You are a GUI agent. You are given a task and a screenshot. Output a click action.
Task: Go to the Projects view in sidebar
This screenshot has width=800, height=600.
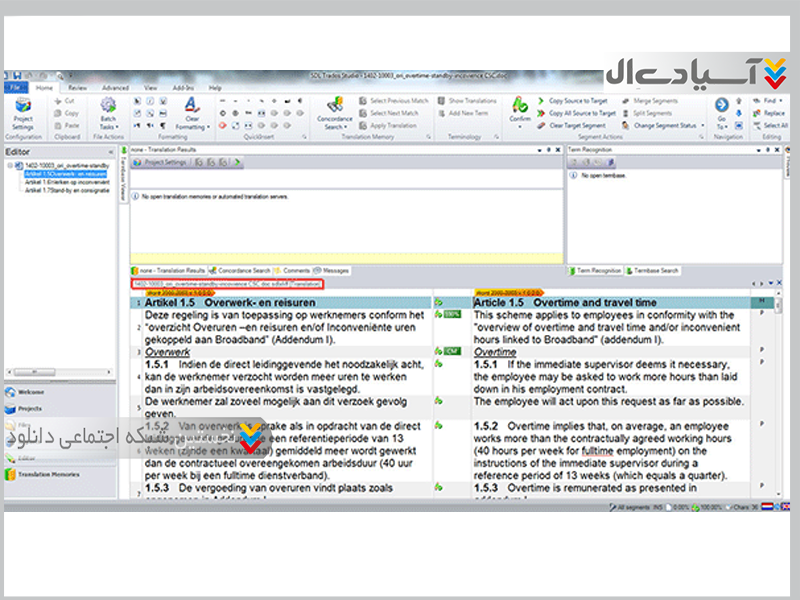pyautogui.click(x=28, y=409)
